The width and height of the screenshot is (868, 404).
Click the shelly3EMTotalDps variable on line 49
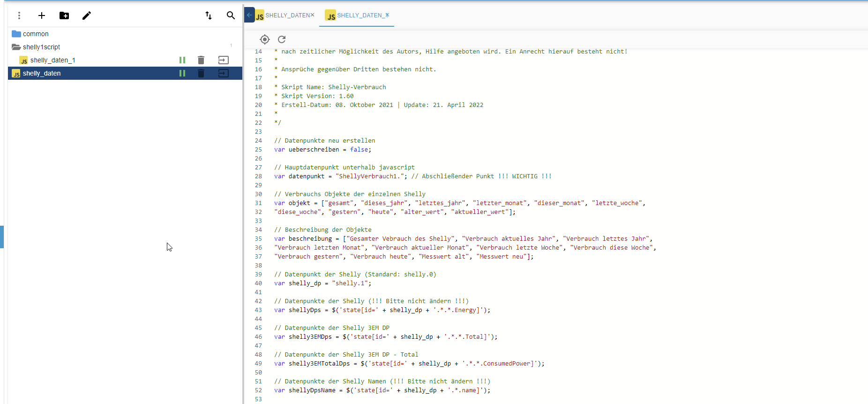coord(319,364)
